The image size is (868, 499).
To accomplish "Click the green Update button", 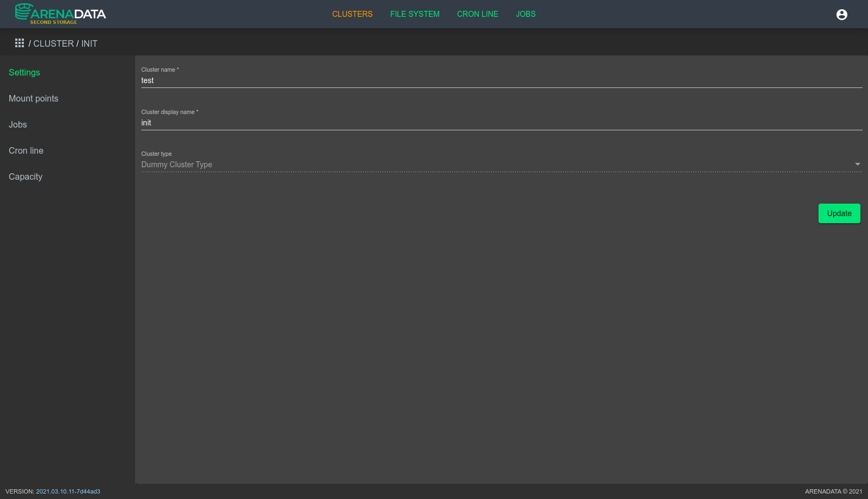I will tap(839, 213).
